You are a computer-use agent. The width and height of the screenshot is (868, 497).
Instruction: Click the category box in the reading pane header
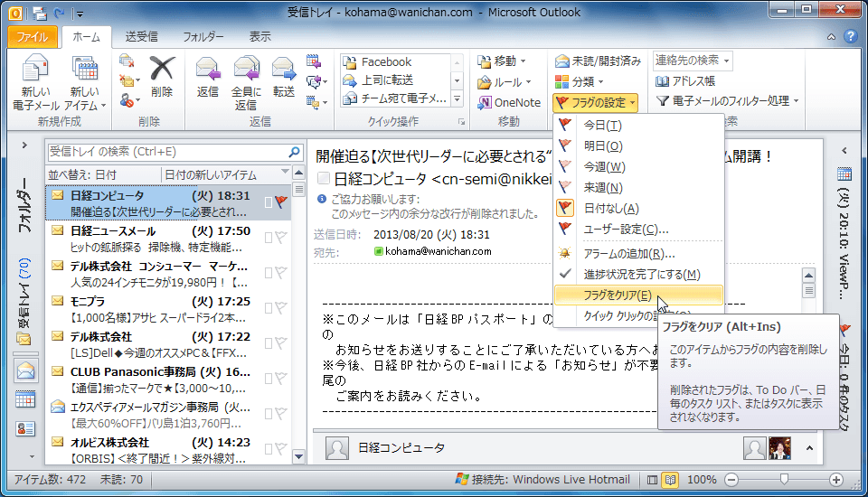pos(324,178)
